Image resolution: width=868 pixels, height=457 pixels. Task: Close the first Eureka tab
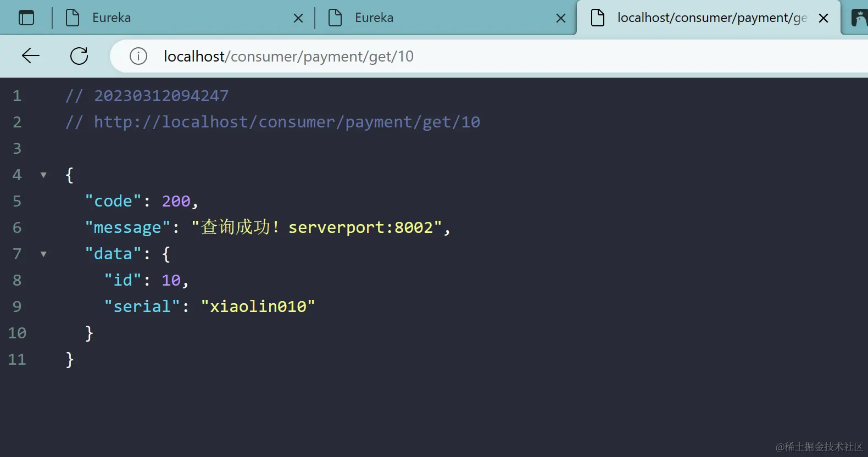pos(298,18)
